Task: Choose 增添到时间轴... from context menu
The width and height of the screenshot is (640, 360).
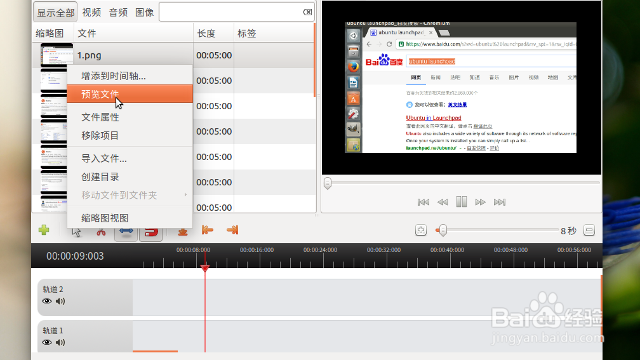Action: pos(130,76)
